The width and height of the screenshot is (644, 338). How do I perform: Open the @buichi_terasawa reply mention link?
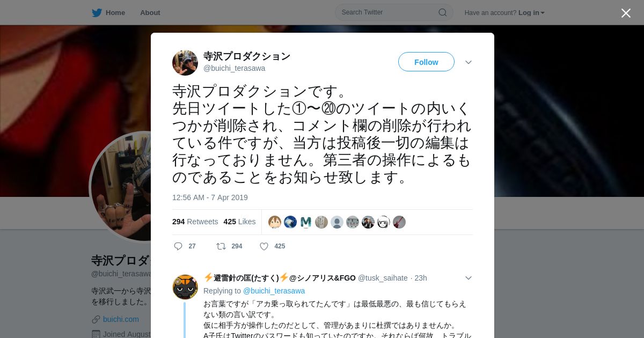click(x=274, y=291)
